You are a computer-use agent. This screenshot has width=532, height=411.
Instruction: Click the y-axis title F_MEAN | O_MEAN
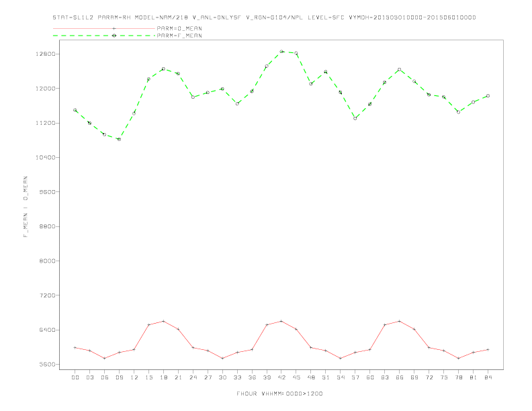[x=26, y=207]
